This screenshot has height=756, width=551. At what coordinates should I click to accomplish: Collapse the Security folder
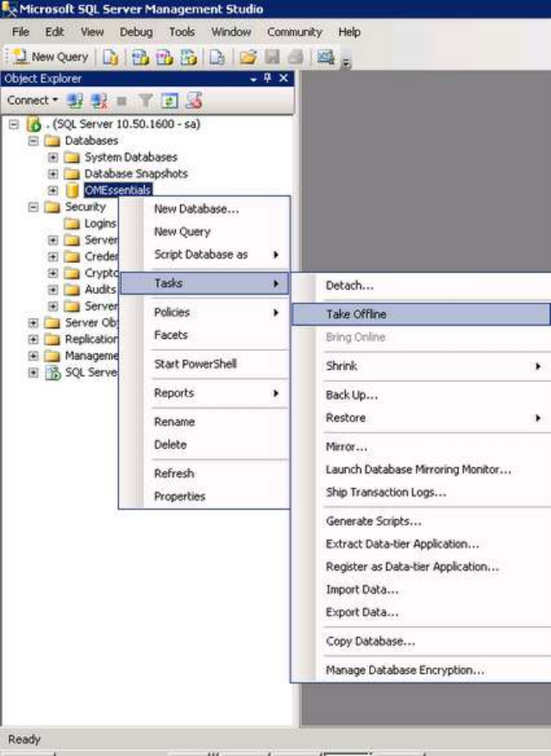(33, 207)
